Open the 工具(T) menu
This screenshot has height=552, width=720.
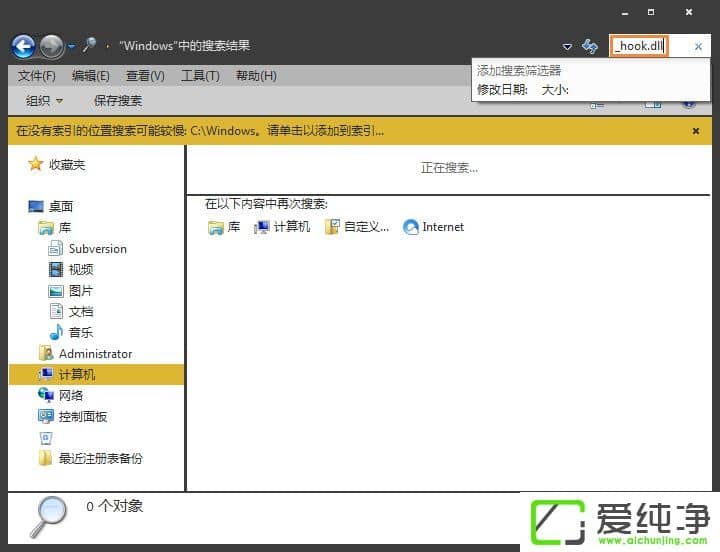(x=200, y=76)
